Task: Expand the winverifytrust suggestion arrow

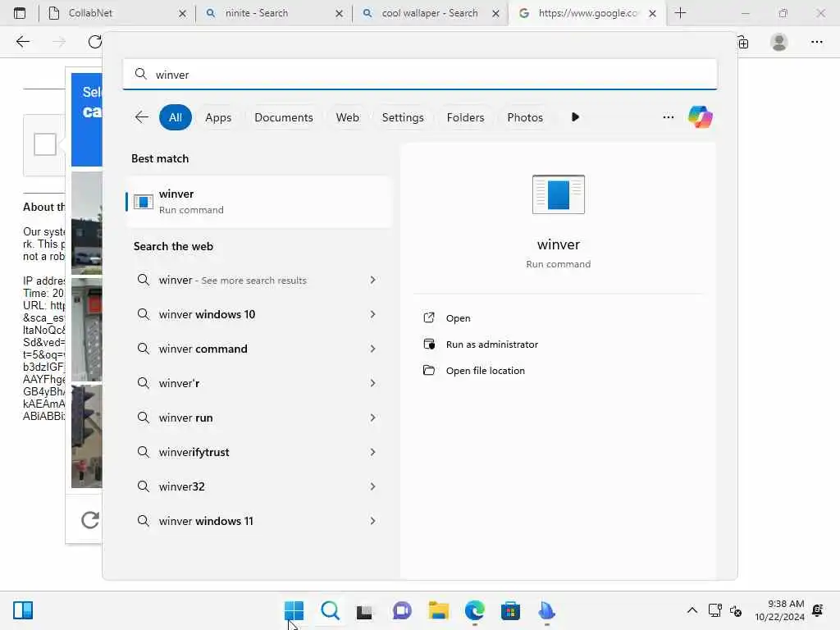Action: pos(372,452)
